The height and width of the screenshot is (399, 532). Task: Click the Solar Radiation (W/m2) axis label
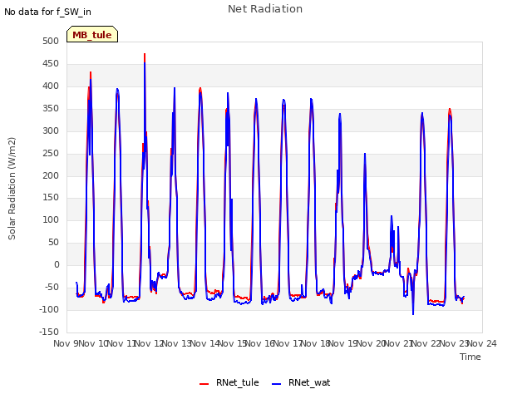[12, 189]
